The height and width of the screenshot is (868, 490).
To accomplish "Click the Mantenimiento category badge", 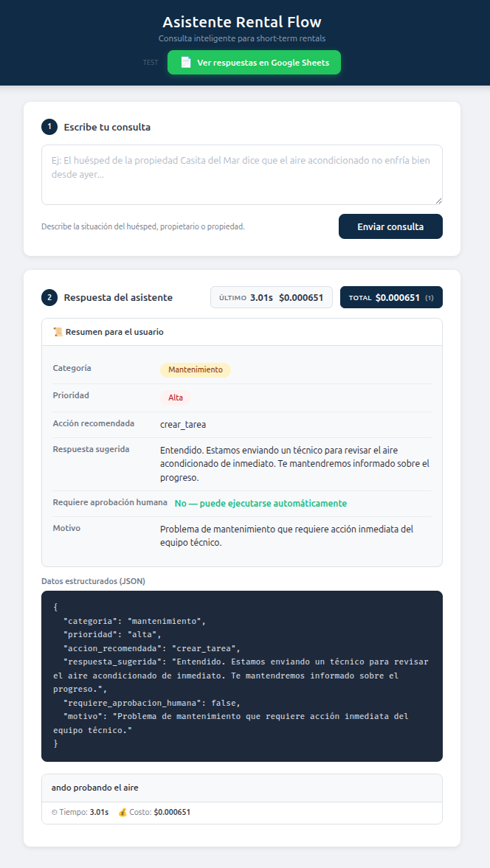I will [196, 369].
